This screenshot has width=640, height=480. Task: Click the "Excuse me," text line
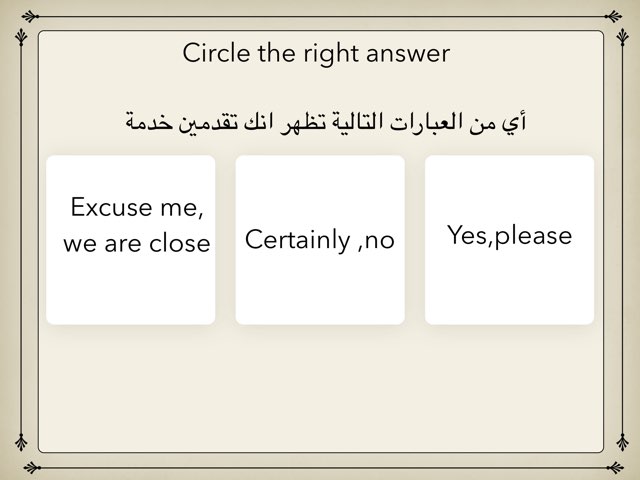[137, 207]
